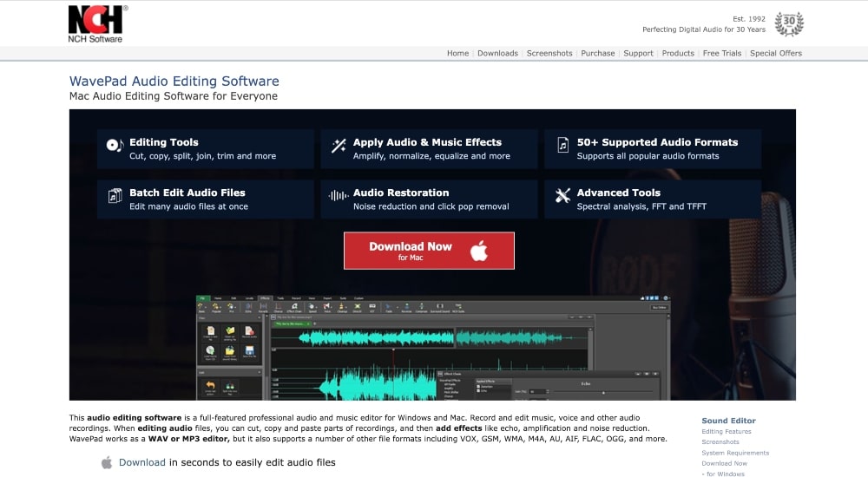The image size is (868, 477).
Task: Visit the Free Trials page
Action: 722,53
